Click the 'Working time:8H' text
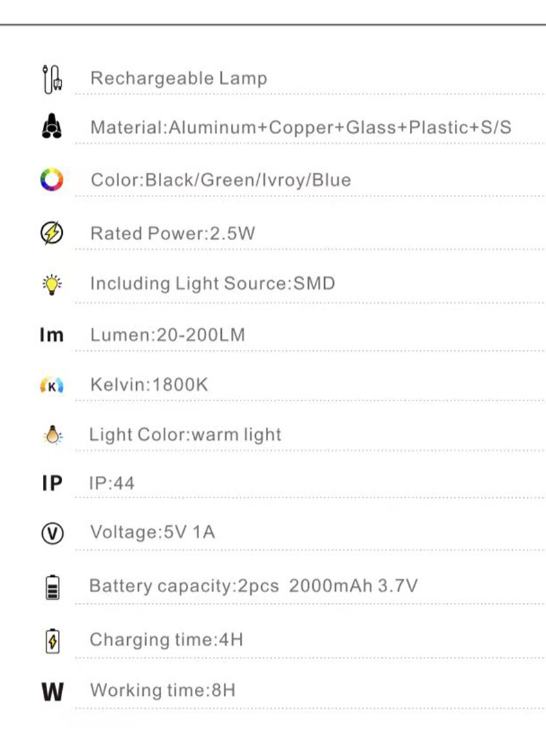546x756 pixels. 162,690
